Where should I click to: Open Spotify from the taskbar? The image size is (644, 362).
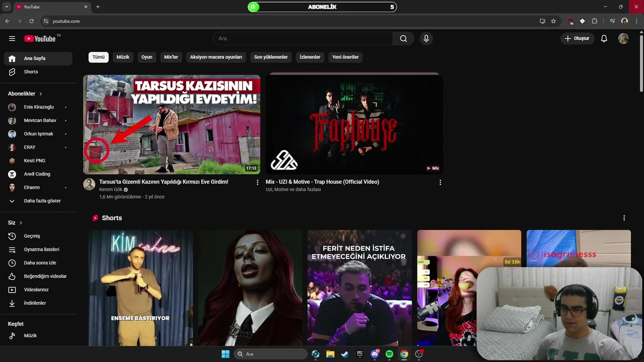pos(389,354)
